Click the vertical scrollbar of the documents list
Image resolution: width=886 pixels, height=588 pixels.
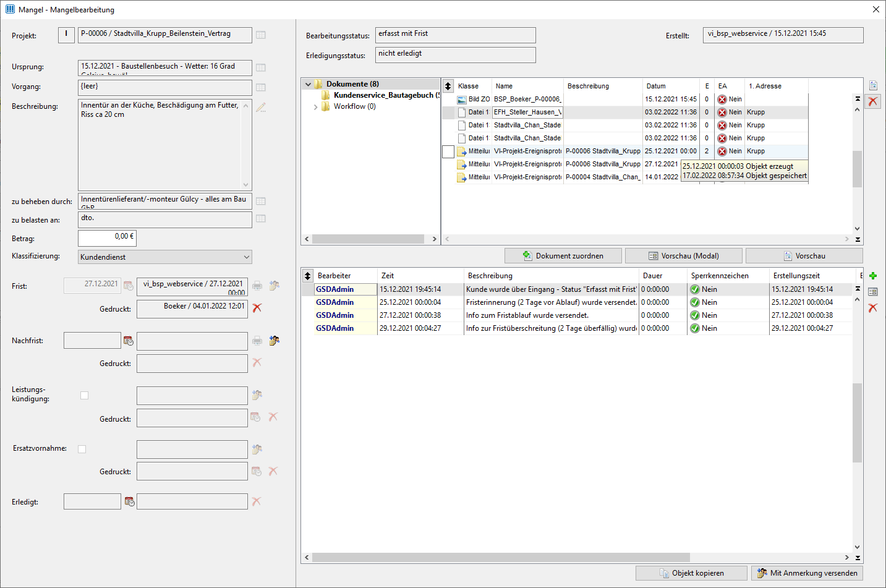click(x=858, y=168)
